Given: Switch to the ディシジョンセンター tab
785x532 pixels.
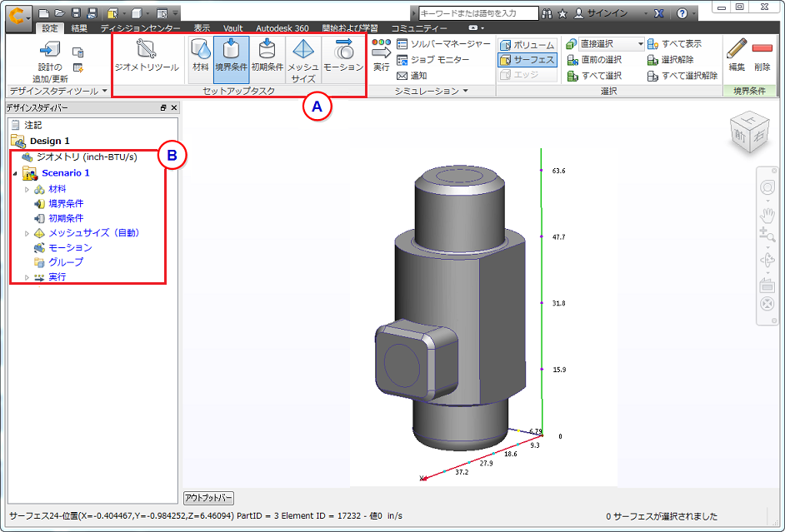Looking at the screenshot, I should [x=141, y=28].
